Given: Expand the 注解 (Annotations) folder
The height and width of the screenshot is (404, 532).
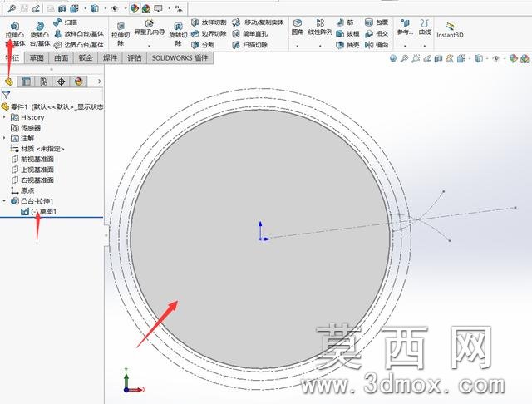Looking at the screenshot, I should (x=4, y=138).
